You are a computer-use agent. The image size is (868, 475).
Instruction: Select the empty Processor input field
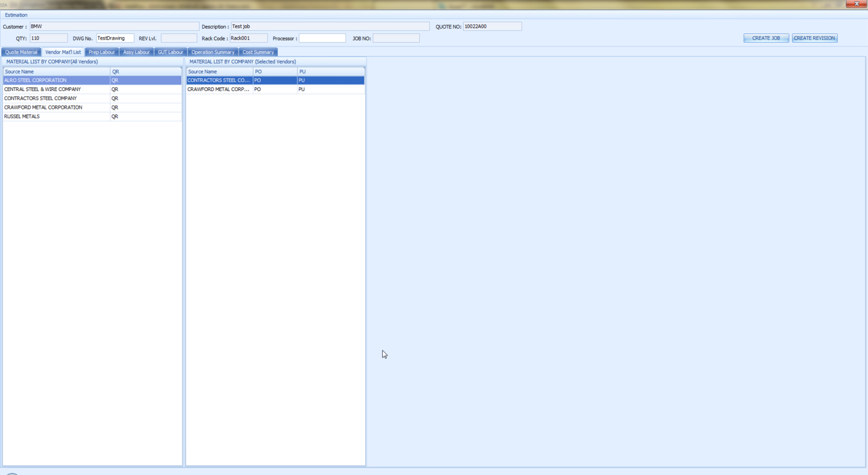pos(322,38)
